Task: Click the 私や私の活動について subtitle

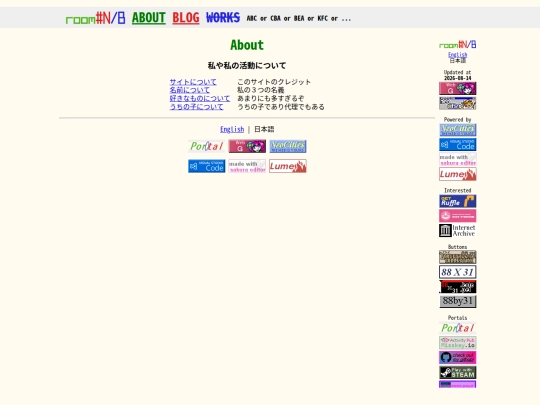Action: 247,65
